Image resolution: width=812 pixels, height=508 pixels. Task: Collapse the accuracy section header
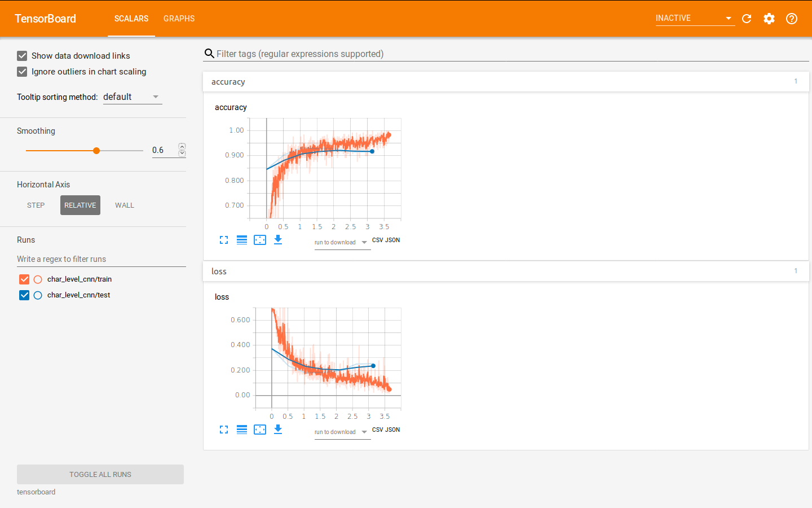pos(506,82)
